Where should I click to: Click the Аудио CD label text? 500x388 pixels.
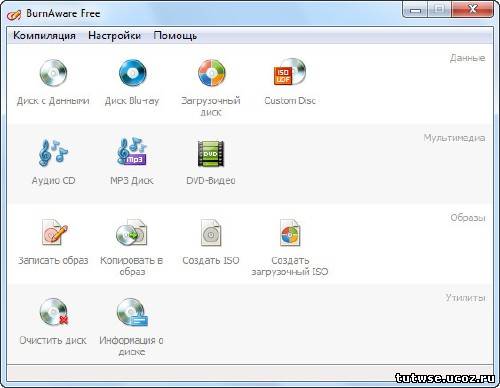(53, 181)
